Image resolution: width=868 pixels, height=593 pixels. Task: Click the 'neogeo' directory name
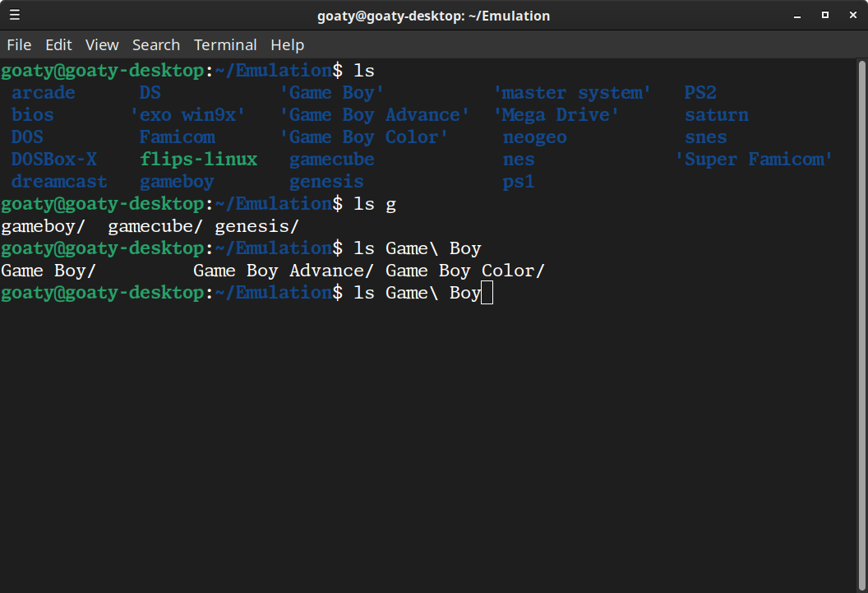pos(535,137)
